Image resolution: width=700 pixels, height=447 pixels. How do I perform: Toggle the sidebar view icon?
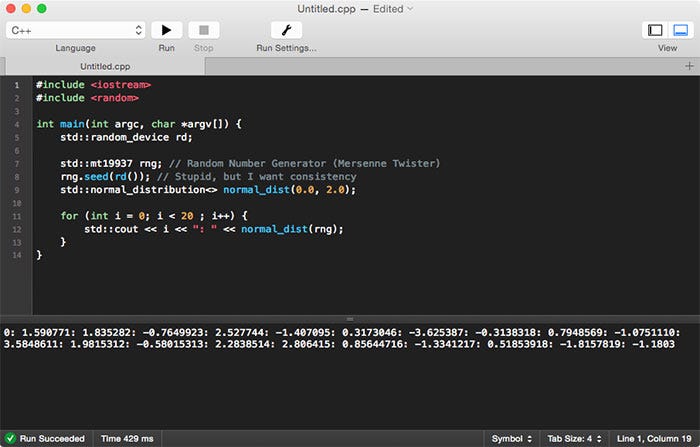pos(655,30)
